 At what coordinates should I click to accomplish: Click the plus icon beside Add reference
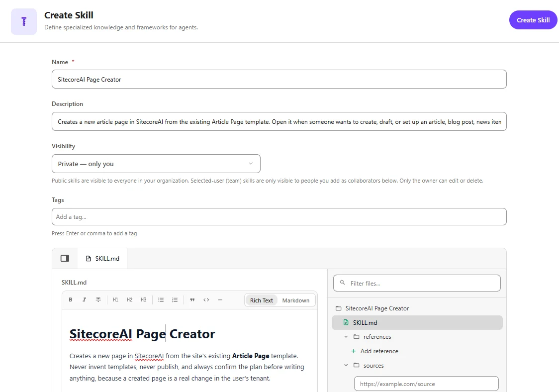(x=353, y=351)
